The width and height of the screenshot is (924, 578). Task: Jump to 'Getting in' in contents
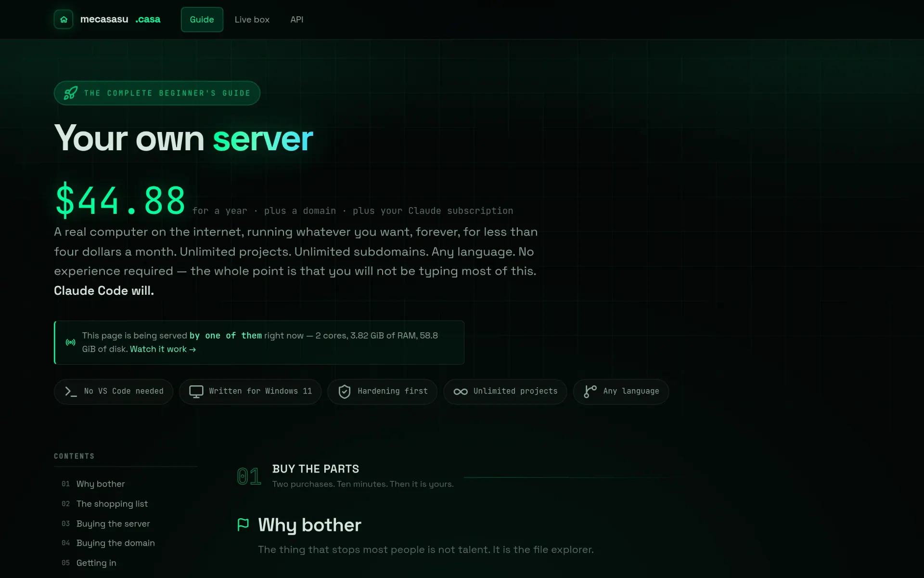pyautogui.click(x=96, y=563)
